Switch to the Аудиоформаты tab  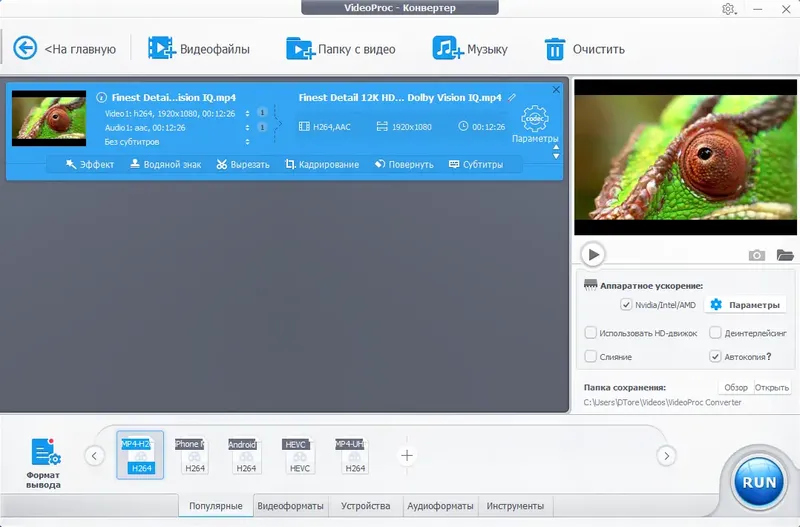(x=440, y=506)
